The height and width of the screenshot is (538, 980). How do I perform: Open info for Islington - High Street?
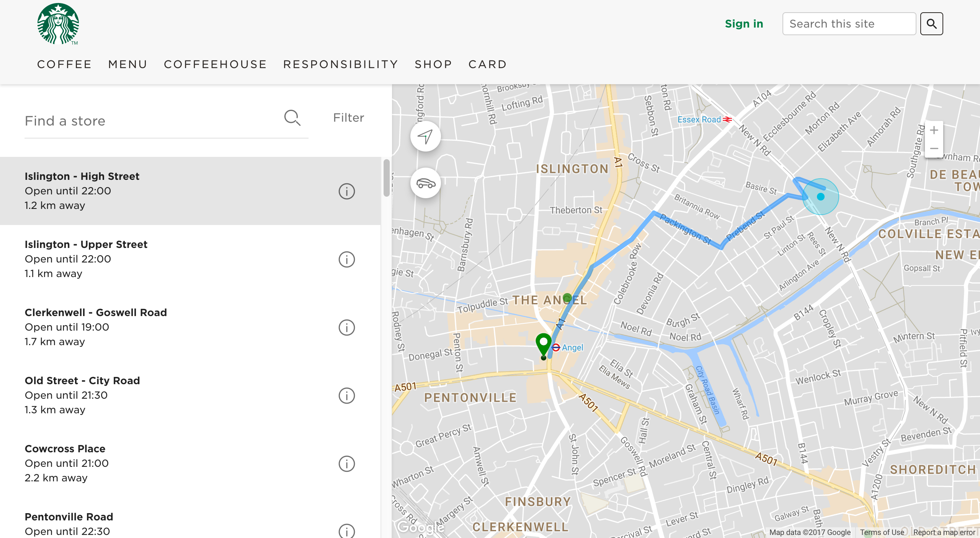(x=347, y=191)
